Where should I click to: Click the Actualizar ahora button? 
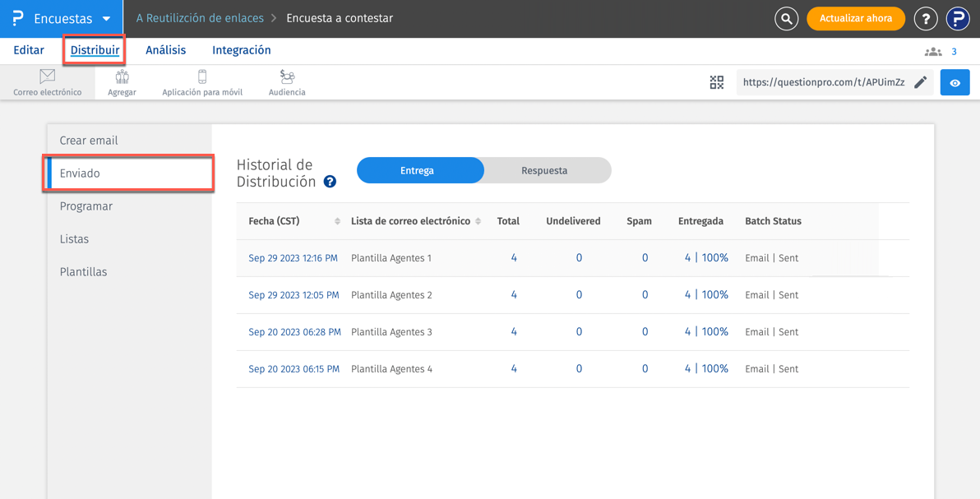[856, 18]
